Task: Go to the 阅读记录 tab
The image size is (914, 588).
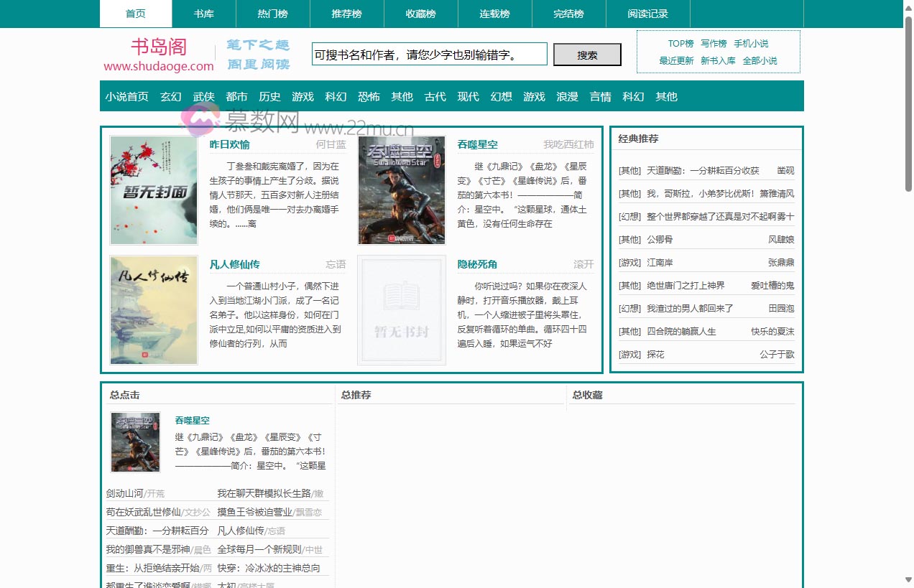Action: coord(647,14)
